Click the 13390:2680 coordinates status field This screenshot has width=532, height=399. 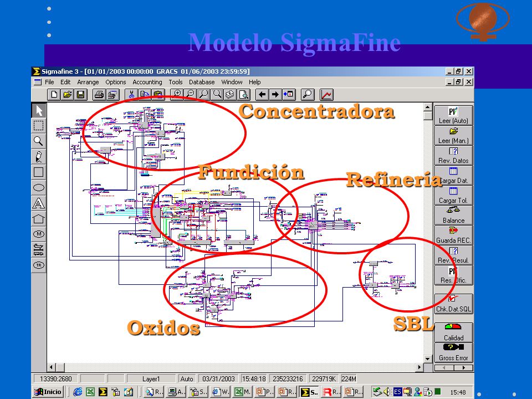(55, 379)
